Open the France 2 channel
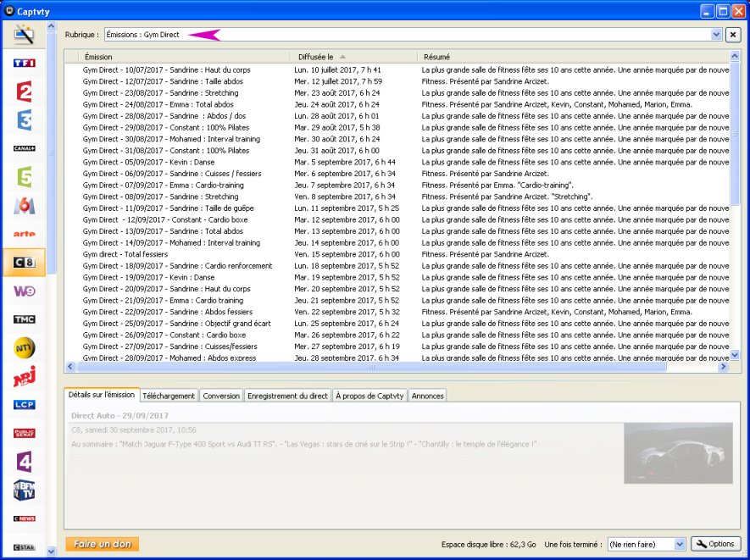Image resolution: width=750 pixels, height=560 pixels. 24,91
